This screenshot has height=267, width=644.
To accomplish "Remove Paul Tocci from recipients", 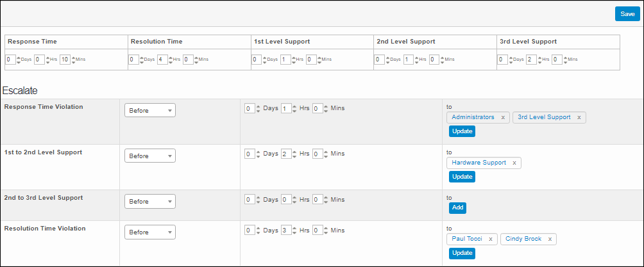I will [x=490, y=239].
